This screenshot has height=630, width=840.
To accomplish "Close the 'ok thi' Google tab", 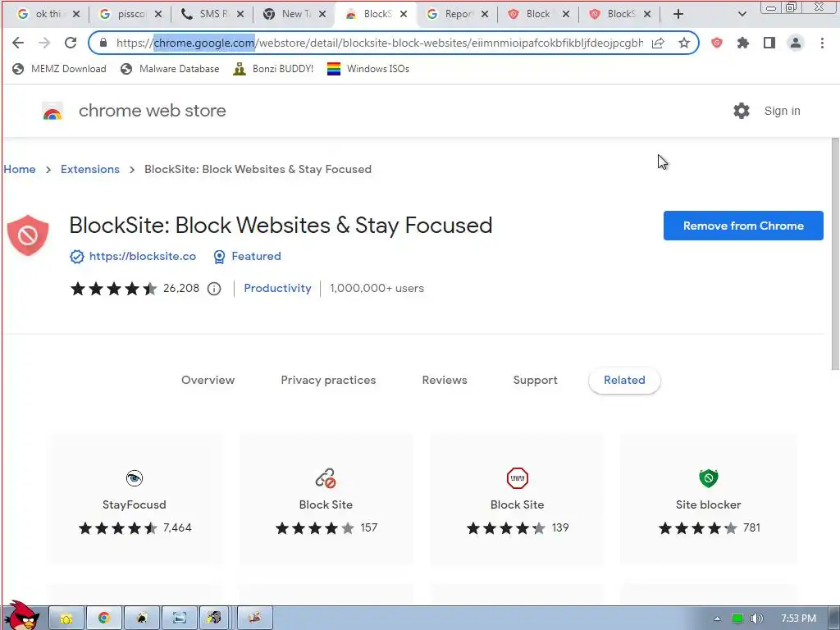I will point(76,14).
